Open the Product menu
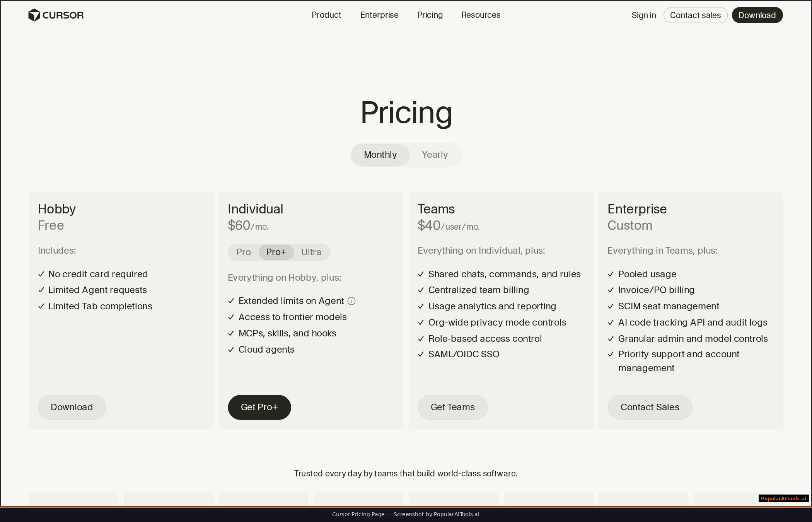Viewport: 812px width, 522px height. (326, 15)
